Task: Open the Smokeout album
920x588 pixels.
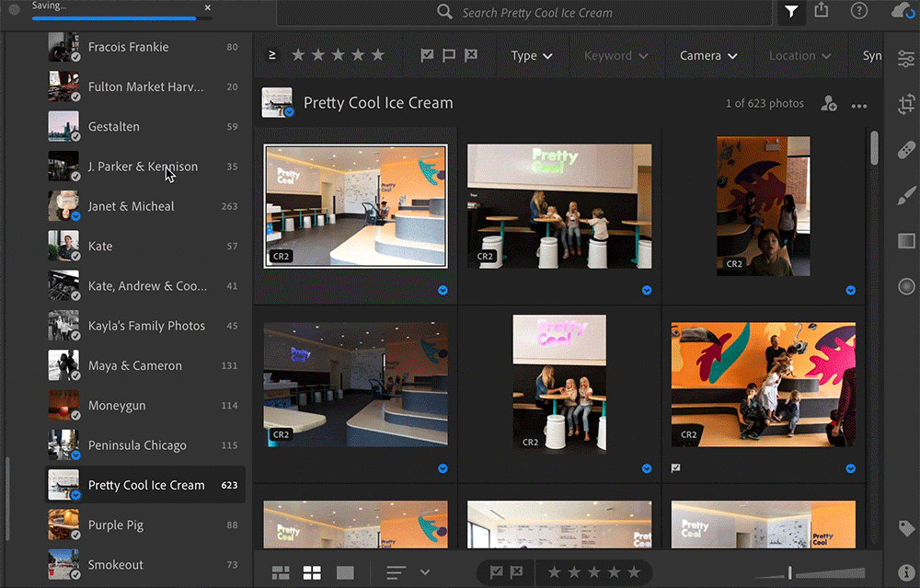Action: [x=145, y=565]
